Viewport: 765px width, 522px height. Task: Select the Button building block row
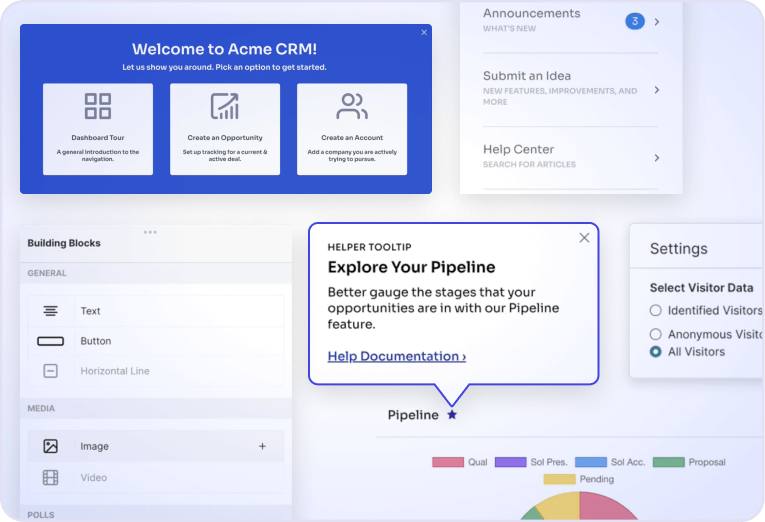click(156, 341)
